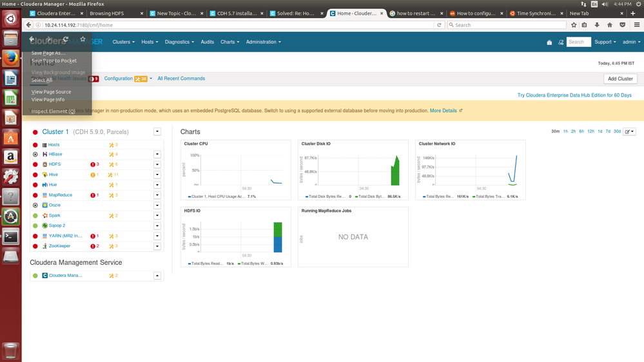Select the 1h time range link

[x=565, y=131]
